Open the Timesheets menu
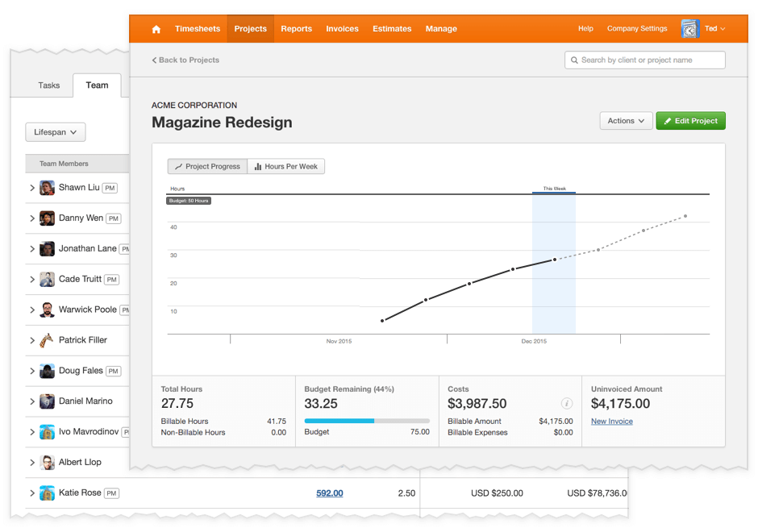The height and width of the screenshot is (532, 758). (198, 28)
